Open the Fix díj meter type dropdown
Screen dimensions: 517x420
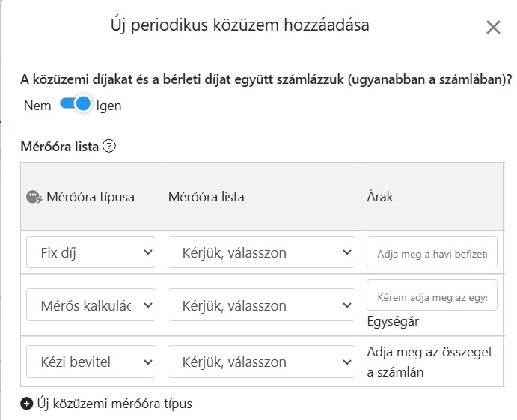[x=91, y=252]
